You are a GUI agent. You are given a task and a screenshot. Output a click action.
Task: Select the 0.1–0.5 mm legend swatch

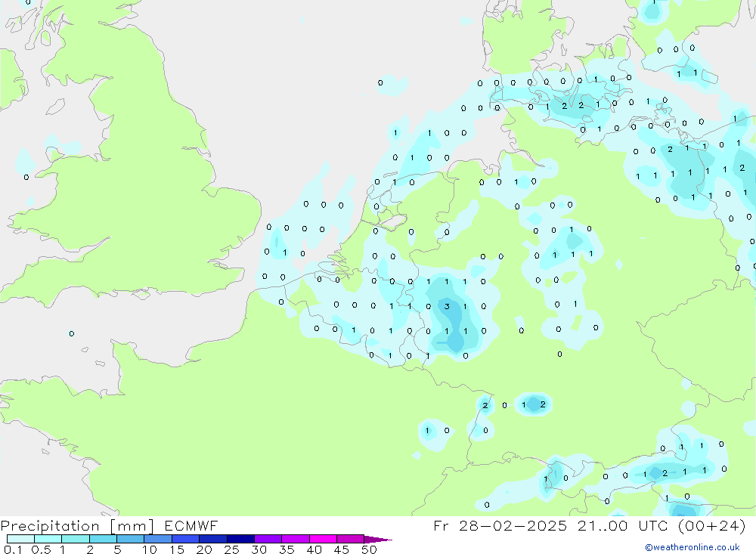[20, 539]
